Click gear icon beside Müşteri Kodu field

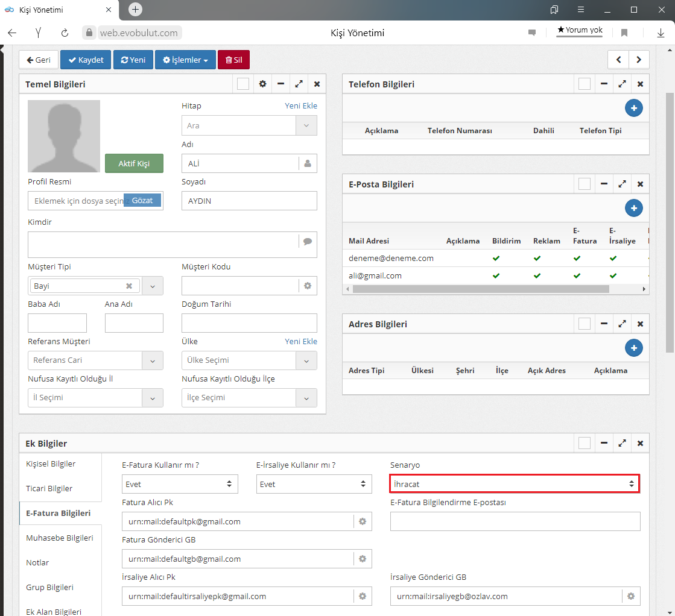pyautogui.click(x=308, y=286)
